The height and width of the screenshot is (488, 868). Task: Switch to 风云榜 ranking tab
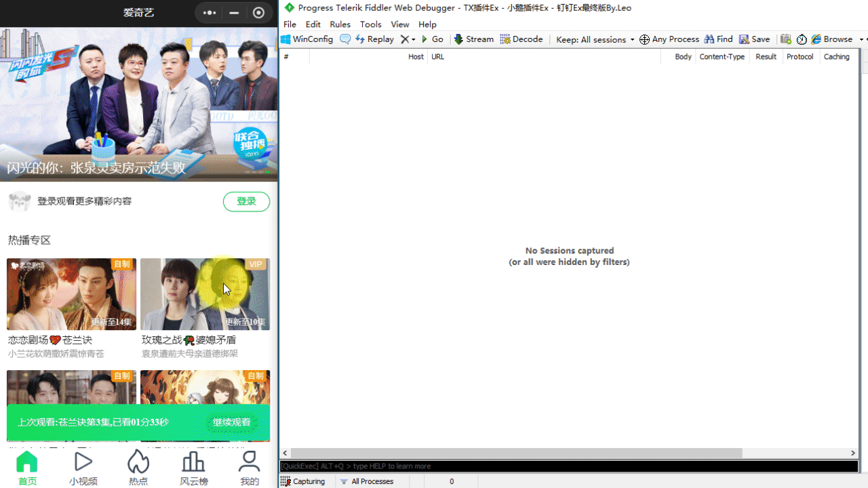coord(194,468)
